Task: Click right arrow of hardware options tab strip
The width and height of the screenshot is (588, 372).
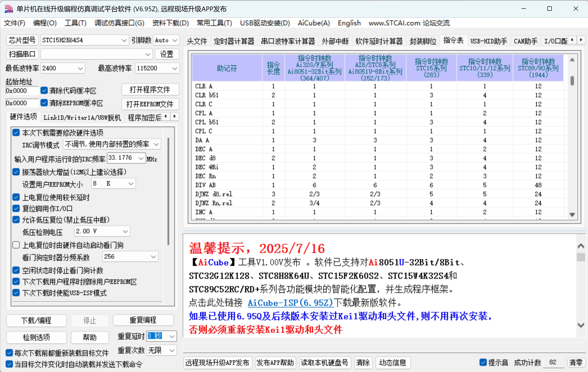Action: (x=174, y=116)
